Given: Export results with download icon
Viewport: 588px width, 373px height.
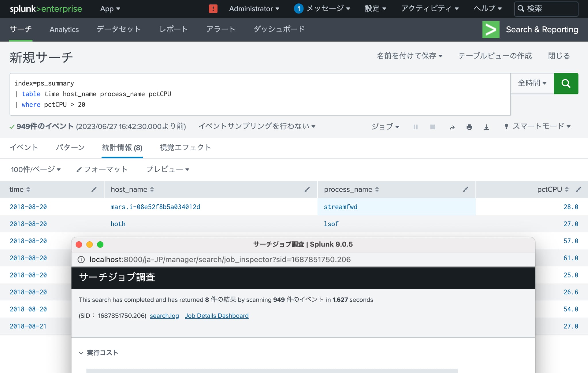Looking at the screenshot, I should tap(486, 127).
